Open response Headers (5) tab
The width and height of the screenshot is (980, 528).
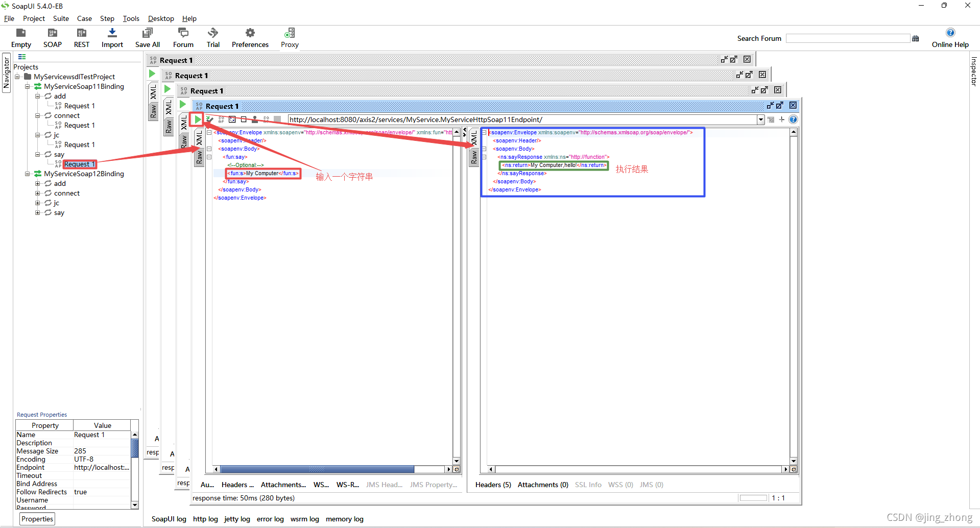(x=493, y=485)
